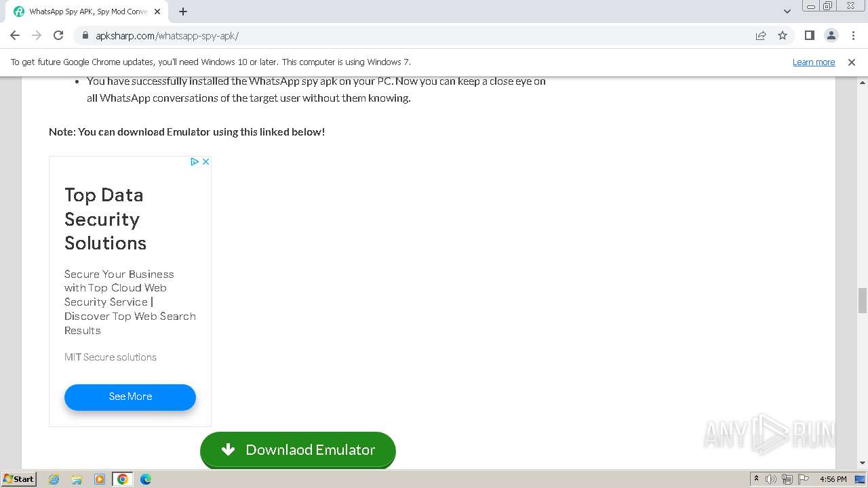Open Chrome three-dot menu
This screenshot has height=488, width=868.
click(852, 35)
